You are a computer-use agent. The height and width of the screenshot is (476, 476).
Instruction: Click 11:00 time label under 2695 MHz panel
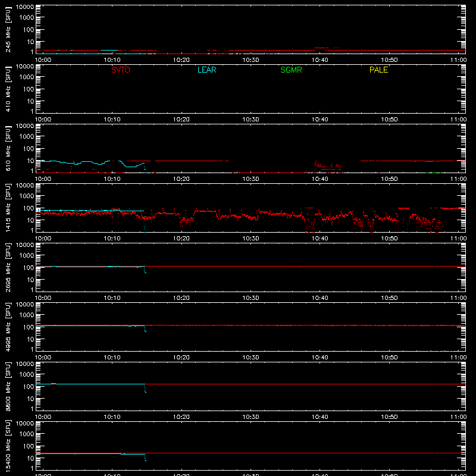458,298
